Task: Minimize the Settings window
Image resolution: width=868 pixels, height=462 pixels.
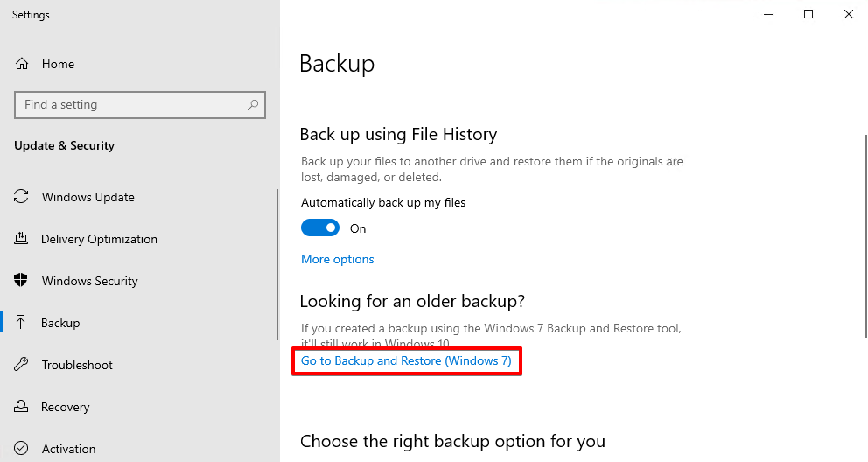Action: [x=768, y=14]
